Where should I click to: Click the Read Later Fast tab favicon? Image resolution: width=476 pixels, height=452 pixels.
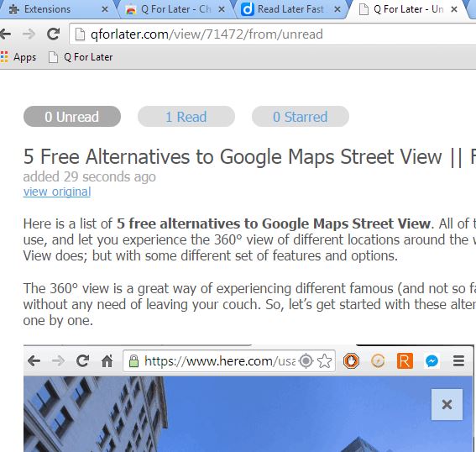(x=247, y=9)
